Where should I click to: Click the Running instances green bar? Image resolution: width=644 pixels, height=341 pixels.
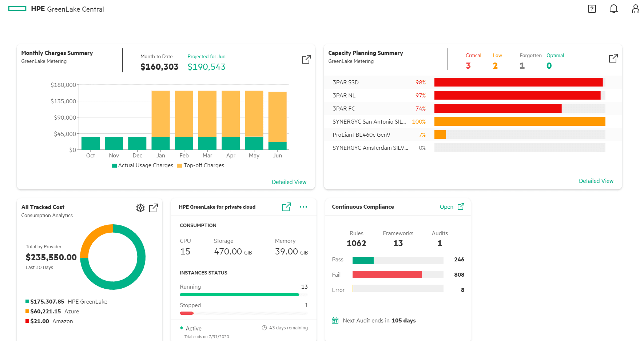click(239, 294)
